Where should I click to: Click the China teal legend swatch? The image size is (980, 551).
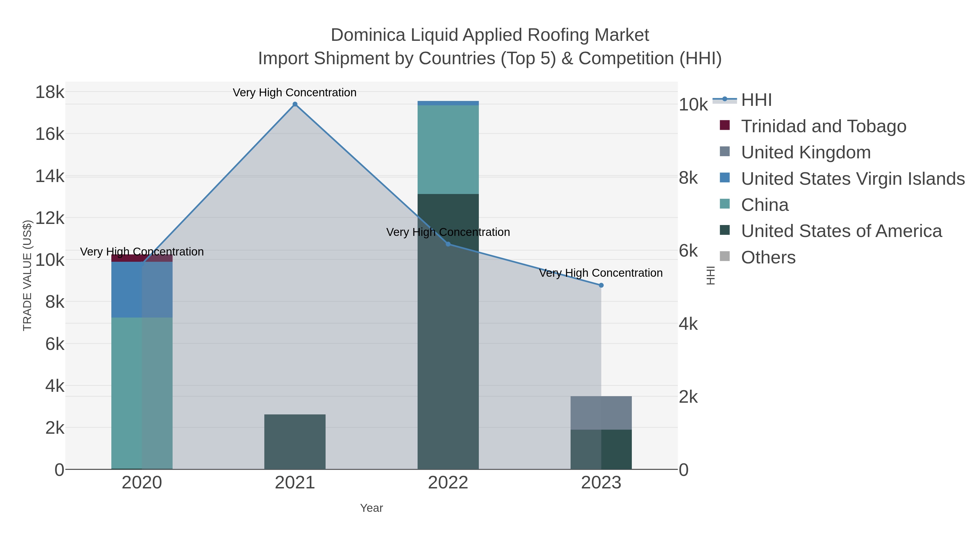pos(725,204)
